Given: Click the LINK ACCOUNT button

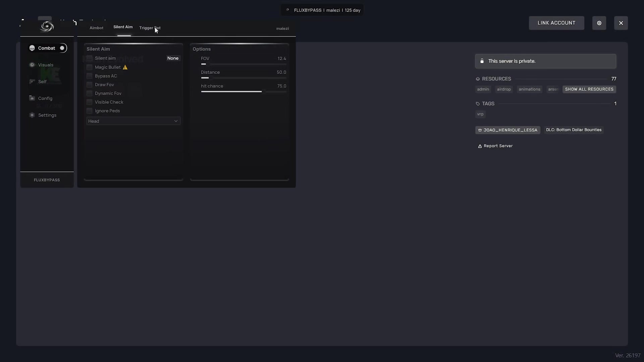Looking at the screenshot, I should point(556,23).
